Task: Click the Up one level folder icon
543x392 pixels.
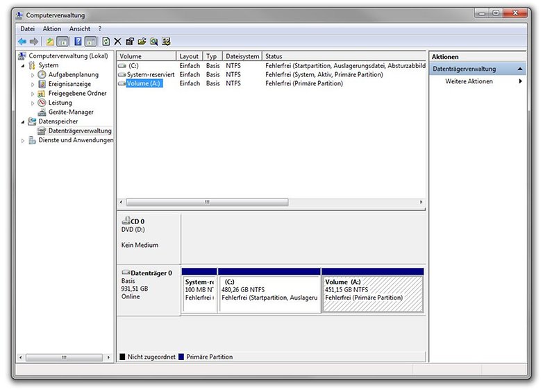Action: [50, 42]
